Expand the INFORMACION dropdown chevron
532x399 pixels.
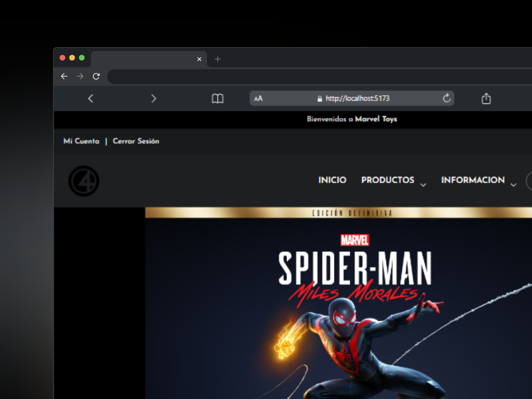(x=513, y=185)
